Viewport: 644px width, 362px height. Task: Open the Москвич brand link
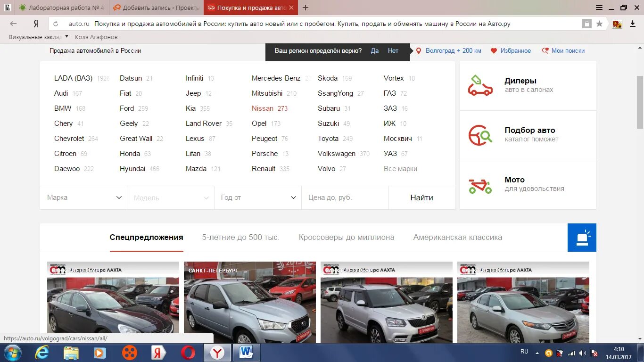click(x=398, y=139)
